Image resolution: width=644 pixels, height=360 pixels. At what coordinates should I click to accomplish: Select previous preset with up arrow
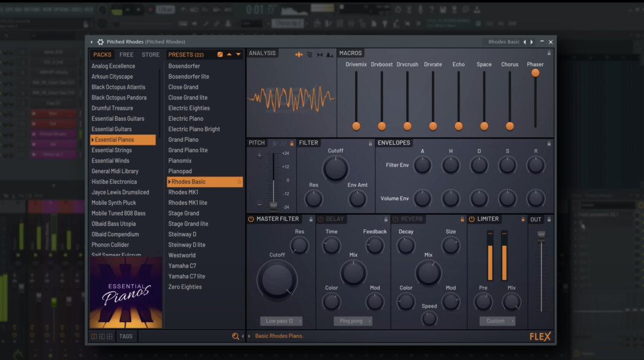(x=229, y=55)
